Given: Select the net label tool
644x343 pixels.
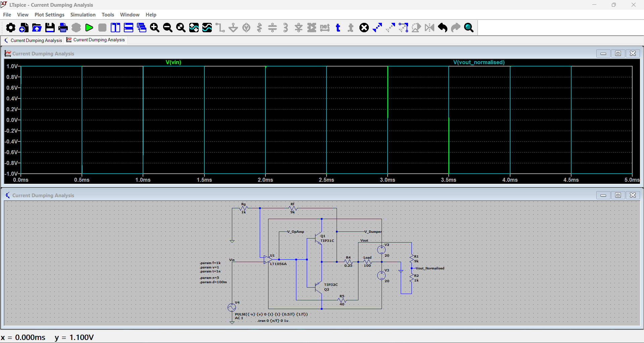Looking at the screenshot, I should (325, 28).
